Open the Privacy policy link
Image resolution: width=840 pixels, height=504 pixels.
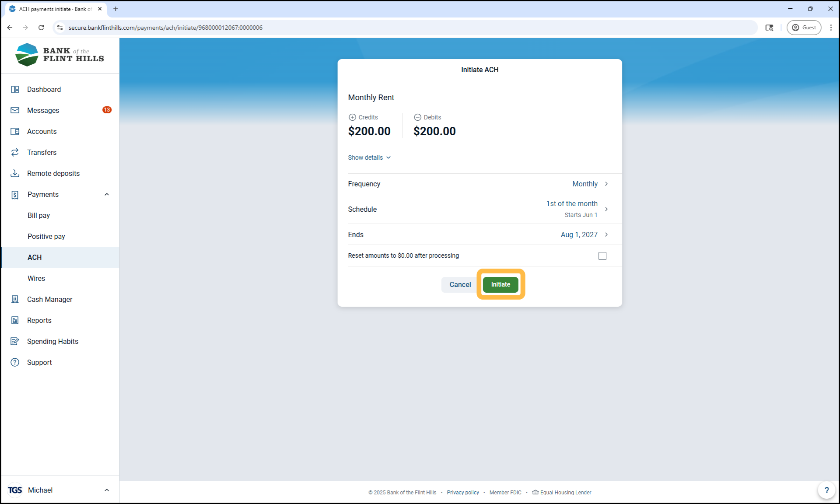tap(462, 493)
